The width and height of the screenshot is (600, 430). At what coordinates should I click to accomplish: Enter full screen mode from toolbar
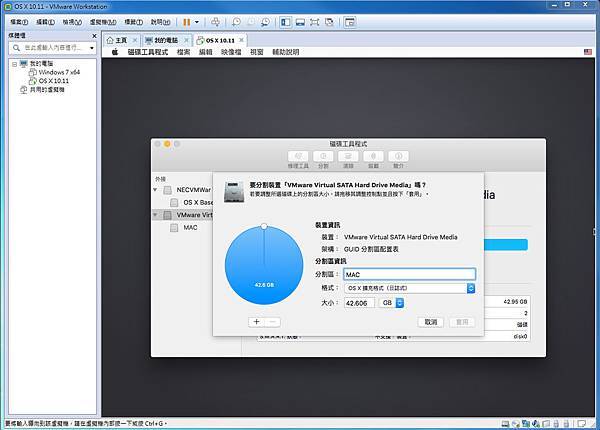tap(315, 22)
